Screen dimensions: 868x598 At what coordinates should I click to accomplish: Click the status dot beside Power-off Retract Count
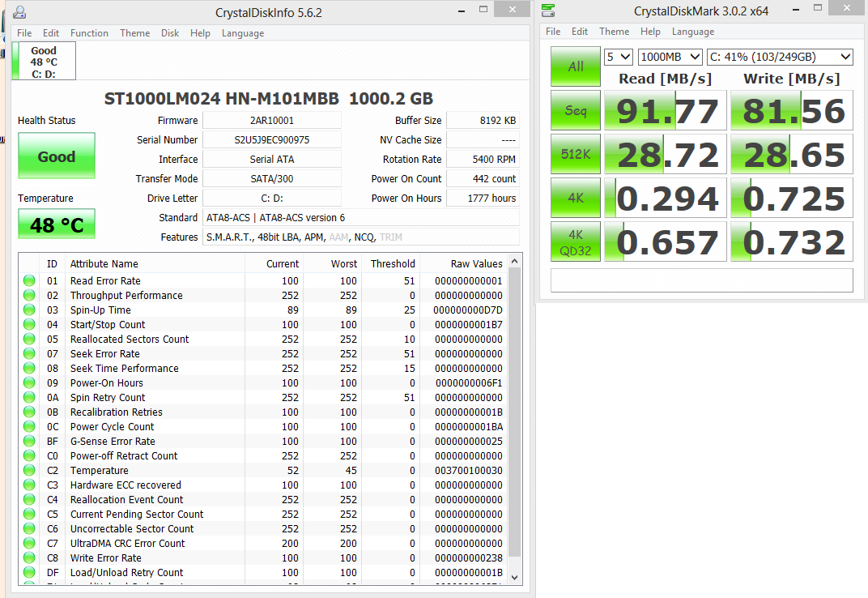click(29, 455)
